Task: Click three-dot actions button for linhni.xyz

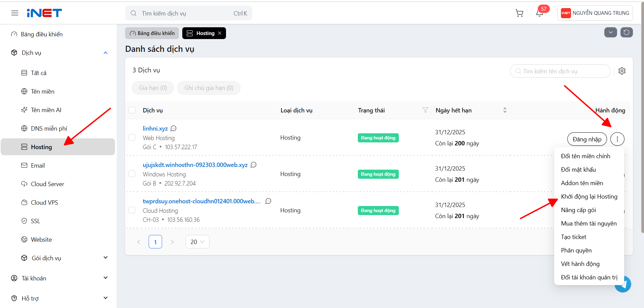Action: pos(617,139)
